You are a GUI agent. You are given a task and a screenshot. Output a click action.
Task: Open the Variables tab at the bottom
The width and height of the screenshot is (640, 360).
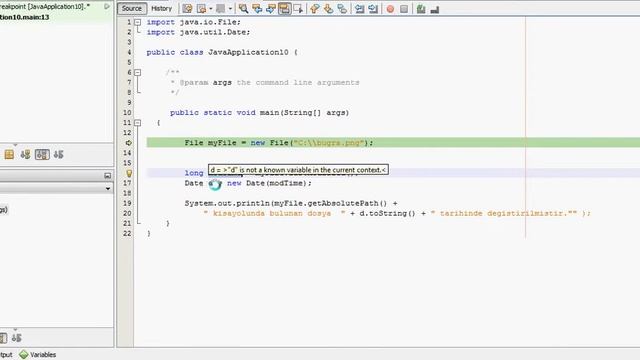pos(38,354)
